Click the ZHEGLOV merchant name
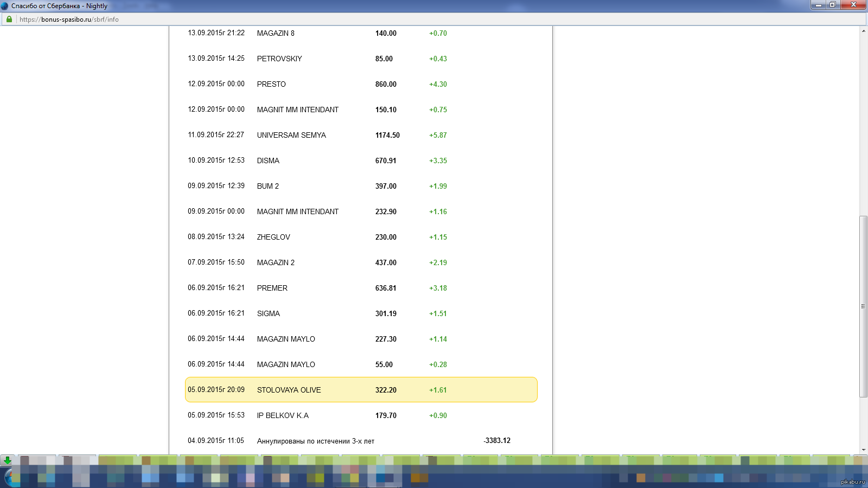Viewport: 868px width, 488px height. click(273, 237)
